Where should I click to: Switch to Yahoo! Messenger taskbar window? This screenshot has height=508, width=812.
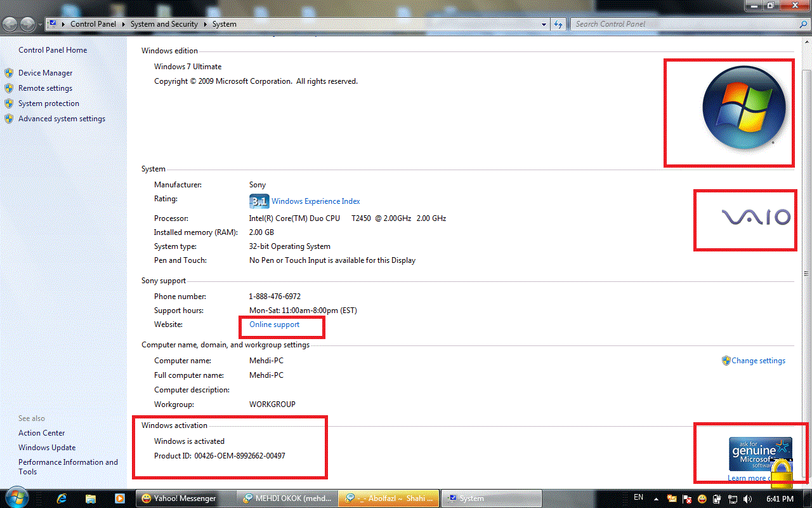click(x=185, y=498)
